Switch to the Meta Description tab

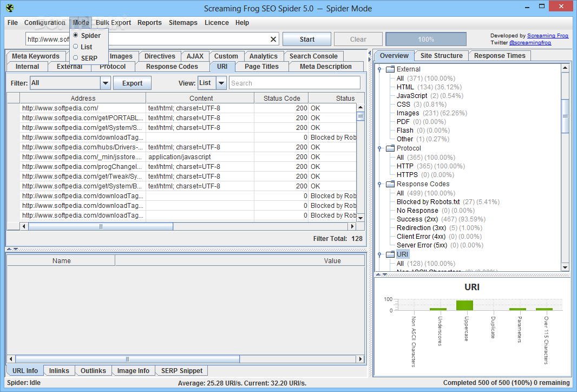point(326,67)
